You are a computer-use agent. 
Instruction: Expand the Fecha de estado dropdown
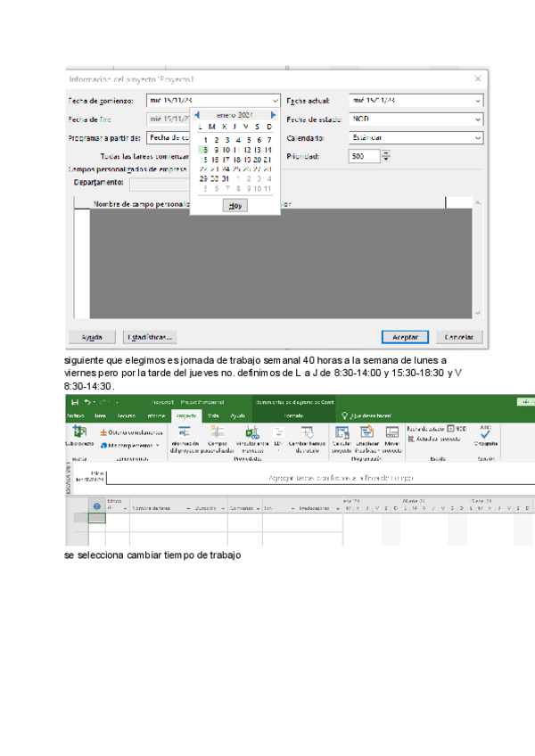point(477,119)
